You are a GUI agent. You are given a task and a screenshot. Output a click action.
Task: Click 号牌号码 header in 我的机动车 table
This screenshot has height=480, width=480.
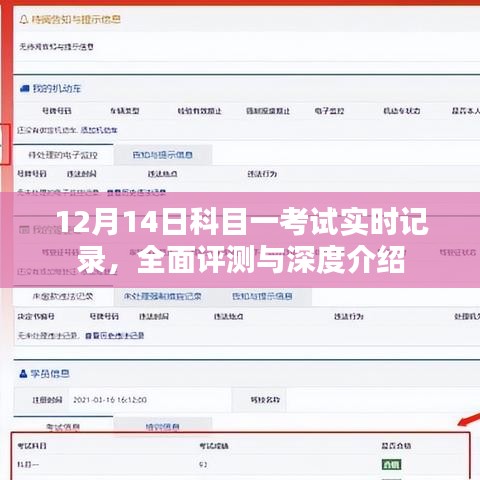(x=57, y=111)
